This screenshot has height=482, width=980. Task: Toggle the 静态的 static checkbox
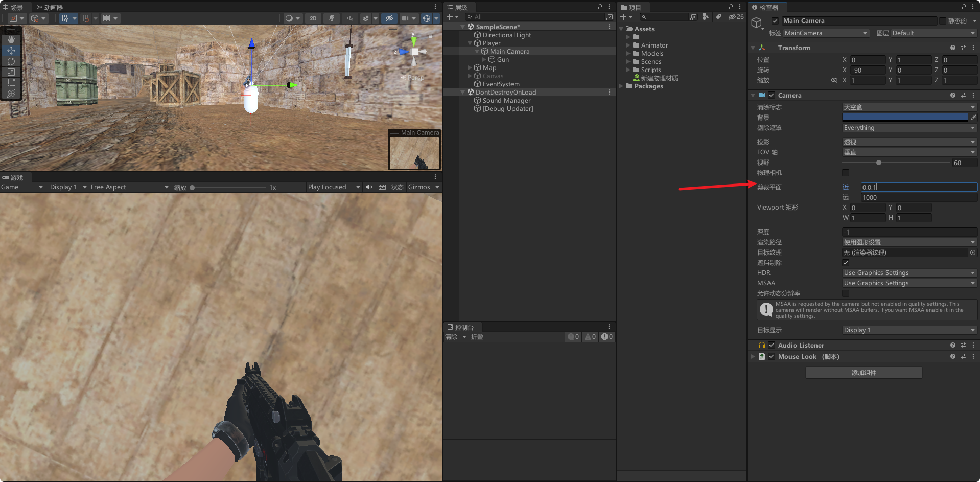pos(943,21)
